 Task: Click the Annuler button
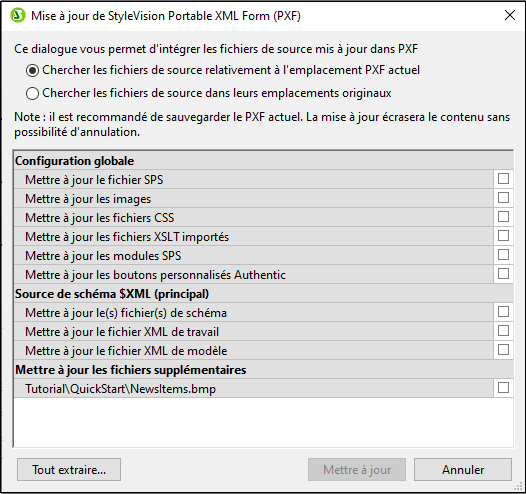click(463, 470)
